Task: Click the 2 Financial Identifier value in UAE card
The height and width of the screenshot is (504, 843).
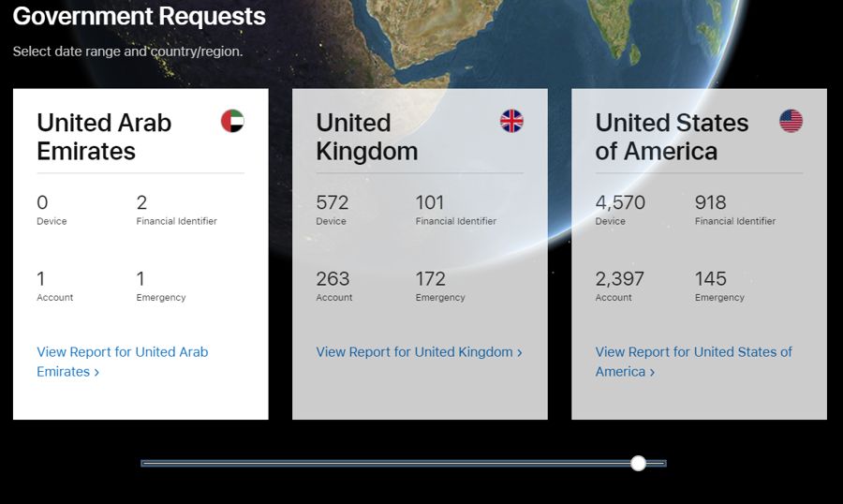Action: coord(141,202)
